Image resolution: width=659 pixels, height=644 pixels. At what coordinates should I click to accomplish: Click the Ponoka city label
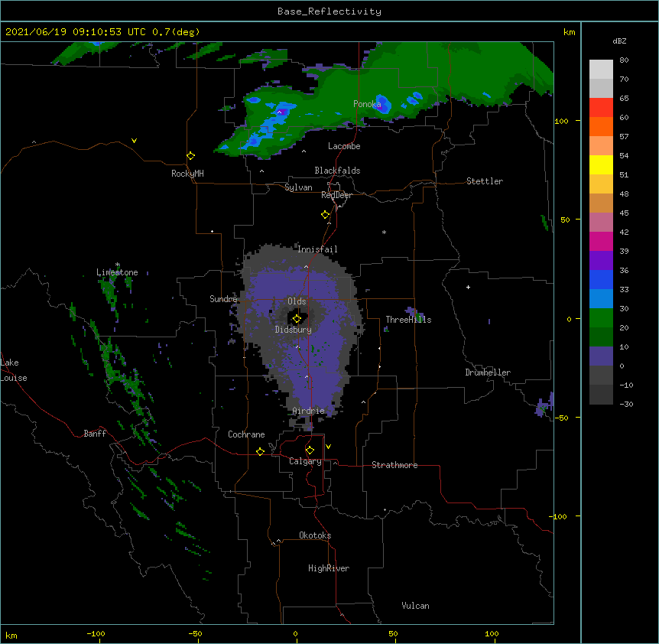367,104
